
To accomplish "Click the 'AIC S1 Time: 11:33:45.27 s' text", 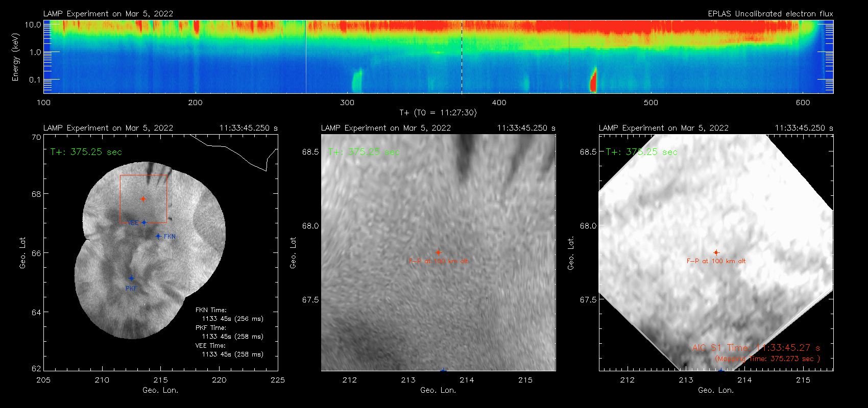I will tap(756, 348).
